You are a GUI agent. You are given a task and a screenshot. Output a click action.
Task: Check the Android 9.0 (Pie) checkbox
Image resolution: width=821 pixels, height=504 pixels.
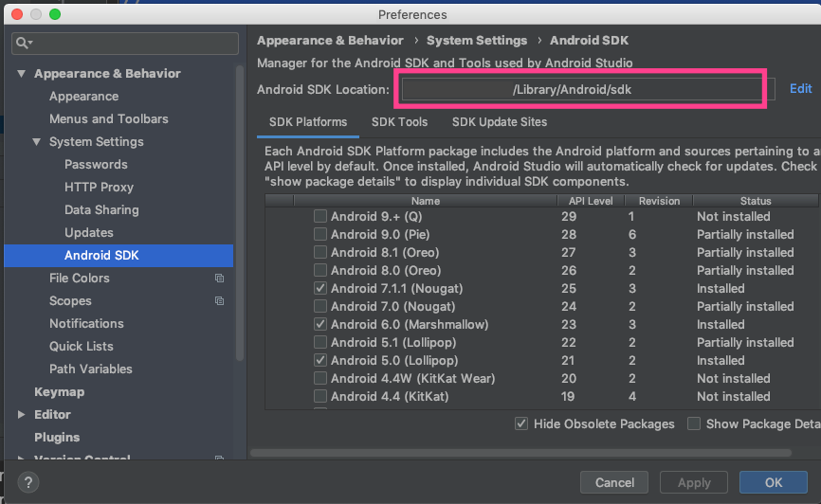click(x=319, y=234)
